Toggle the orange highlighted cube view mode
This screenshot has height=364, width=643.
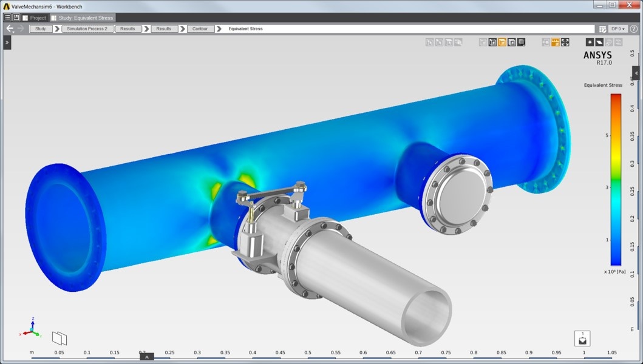502,42
